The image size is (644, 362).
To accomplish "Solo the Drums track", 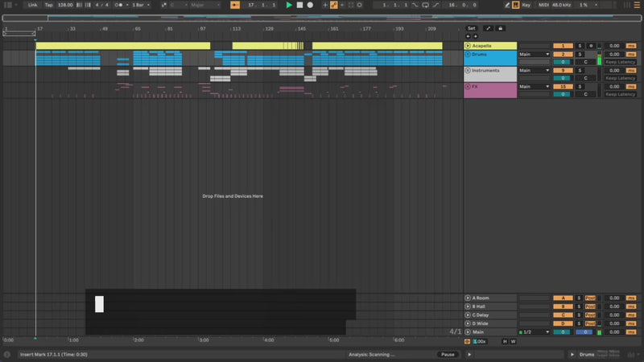I will click(580, 54).
